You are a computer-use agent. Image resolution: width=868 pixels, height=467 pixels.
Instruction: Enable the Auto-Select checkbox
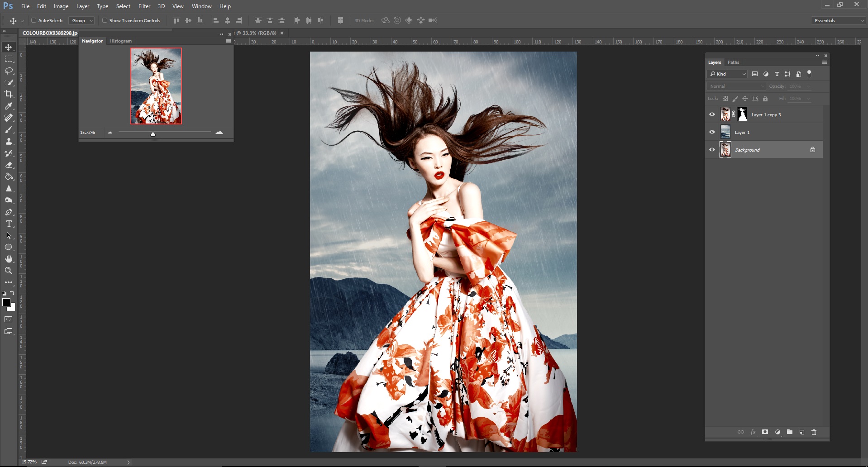[x=34, y=20]
